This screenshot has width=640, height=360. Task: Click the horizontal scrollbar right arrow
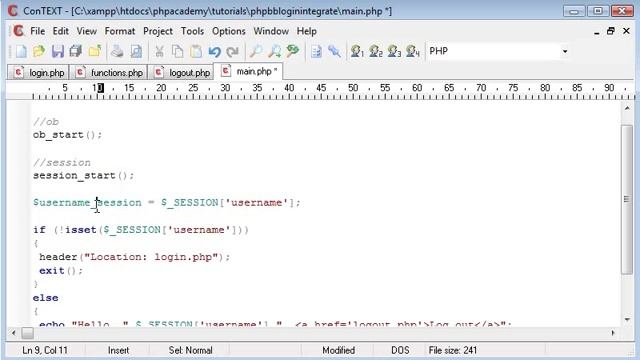[613, 333]
